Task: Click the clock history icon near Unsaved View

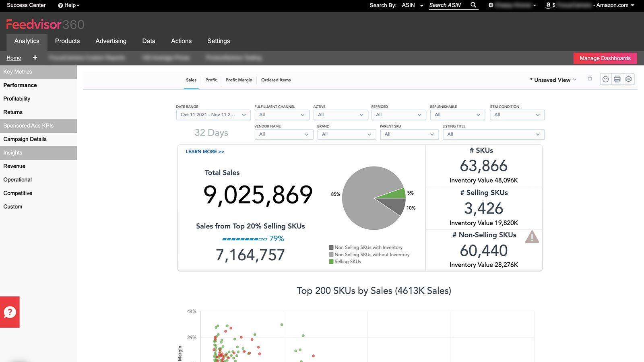Action: click(x=605, y=79)
